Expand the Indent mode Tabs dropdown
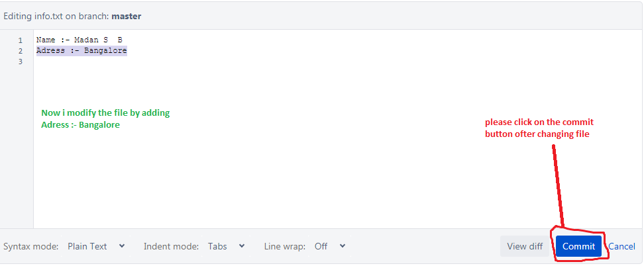644x266 pixels. click(226, 246)
